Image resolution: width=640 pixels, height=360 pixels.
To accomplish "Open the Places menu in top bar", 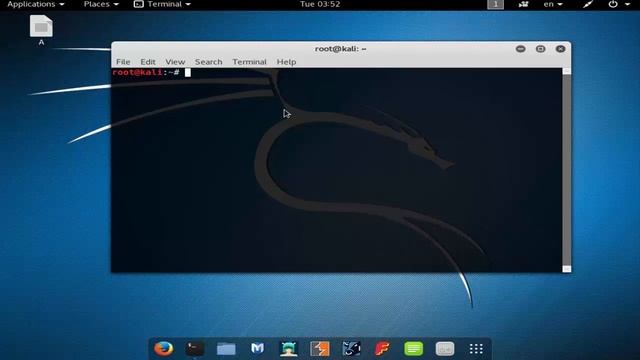I will 101,4.
